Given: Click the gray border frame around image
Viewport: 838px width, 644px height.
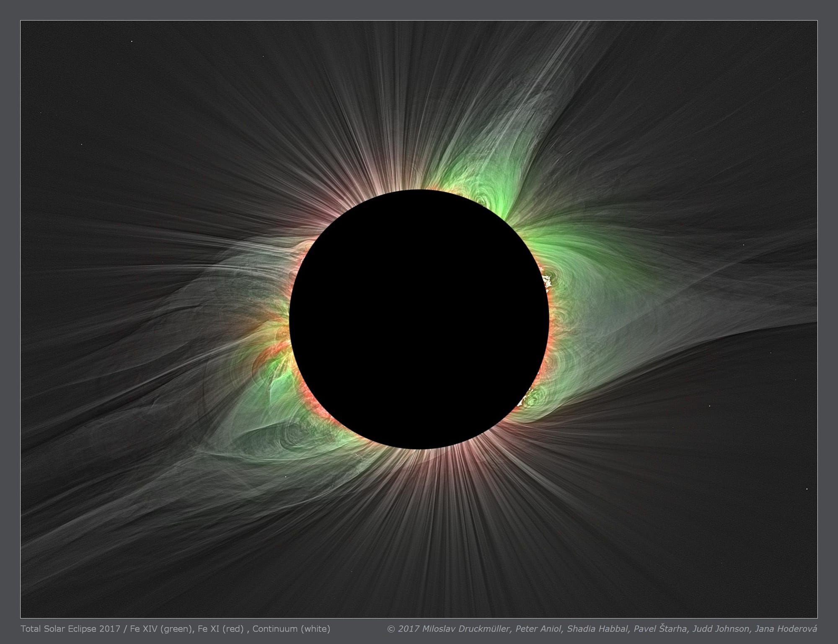Looking at the screenshot, I should [10, 323].
